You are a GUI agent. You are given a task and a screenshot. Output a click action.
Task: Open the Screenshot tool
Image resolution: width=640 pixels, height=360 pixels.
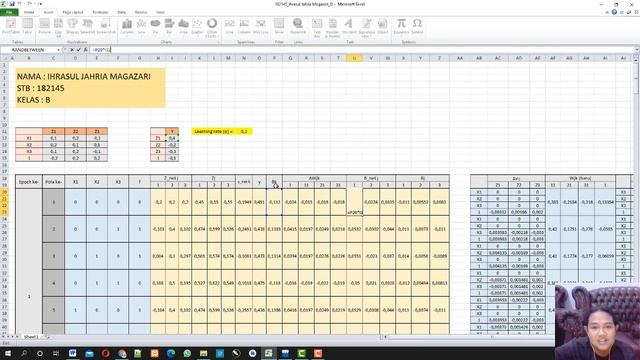point(106,26)
